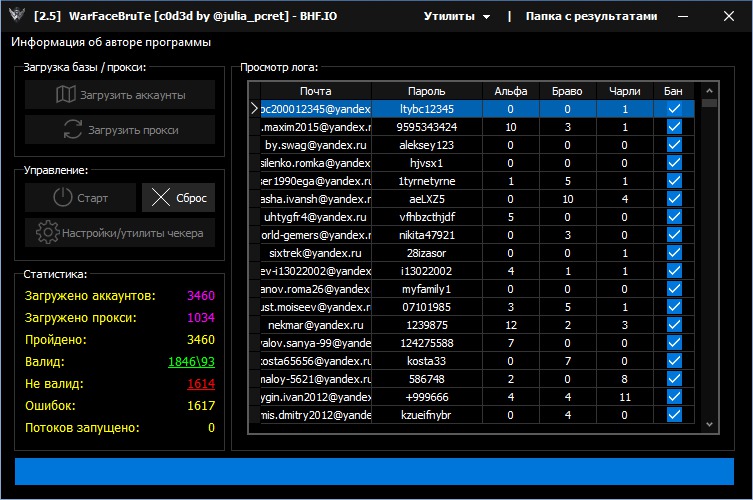Click the green Валид count 1846\93 link
The height and width of the screenshot is (500, 753).
[x=191, y=362]
